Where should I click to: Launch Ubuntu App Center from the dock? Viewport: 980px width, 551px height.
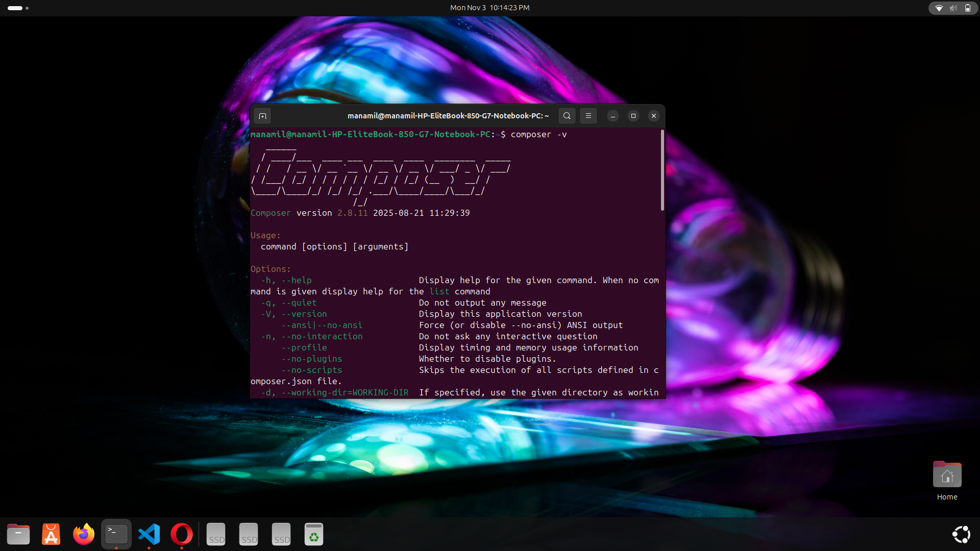51,534
